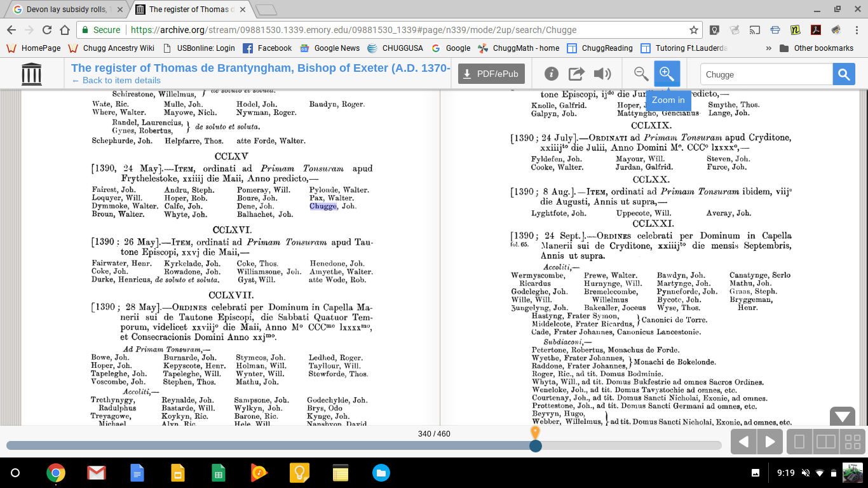Open Google Keep from the shelf
The height and width of the screenshot is (488, 868).
pyautogui.click(x=300, y=473)
